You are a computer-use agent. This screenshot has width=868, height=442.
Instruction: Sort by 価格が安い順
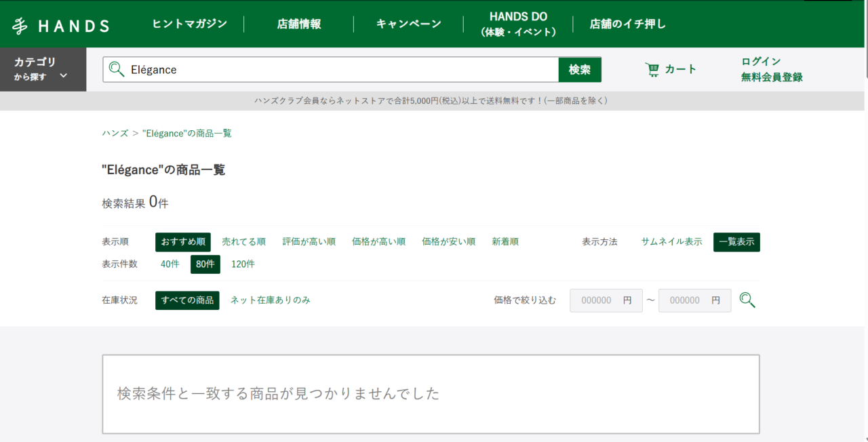449,242
